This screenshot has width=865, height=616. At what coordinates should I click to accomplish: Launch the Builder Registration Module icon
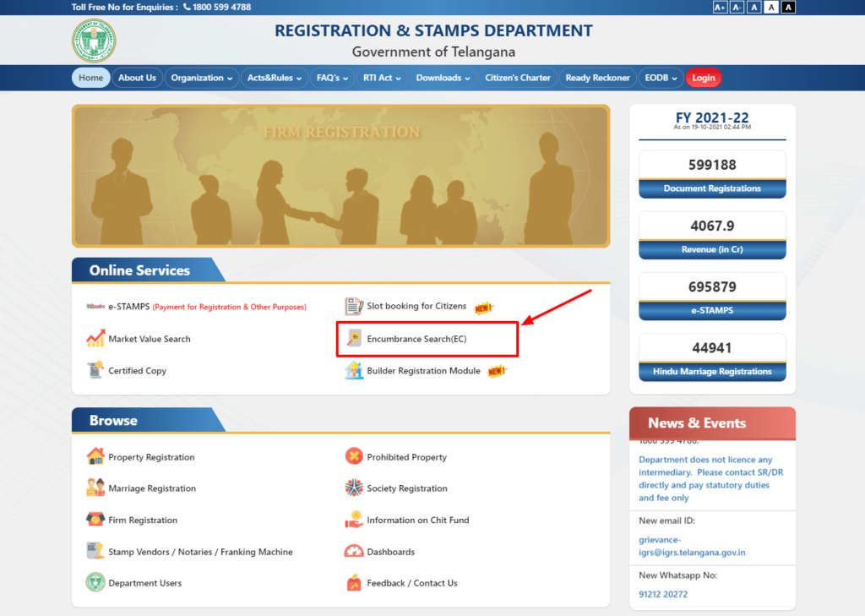354,370
